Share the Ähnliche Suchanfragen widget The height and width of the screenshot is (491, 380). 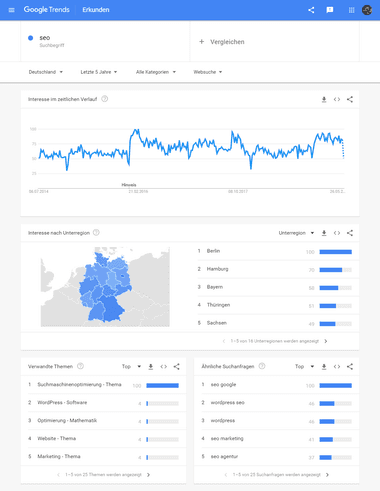(350, 367)
